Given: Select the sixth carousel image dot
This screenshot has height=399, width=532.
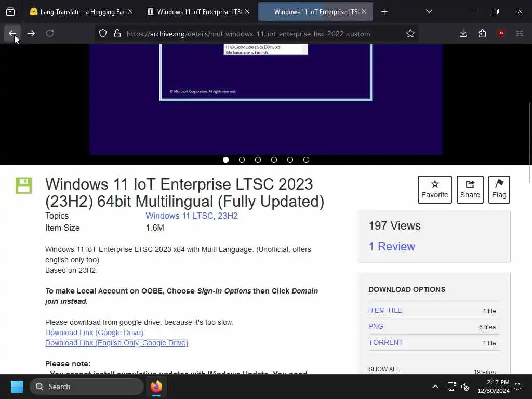Looking at the screenshot, I should 307,160.
